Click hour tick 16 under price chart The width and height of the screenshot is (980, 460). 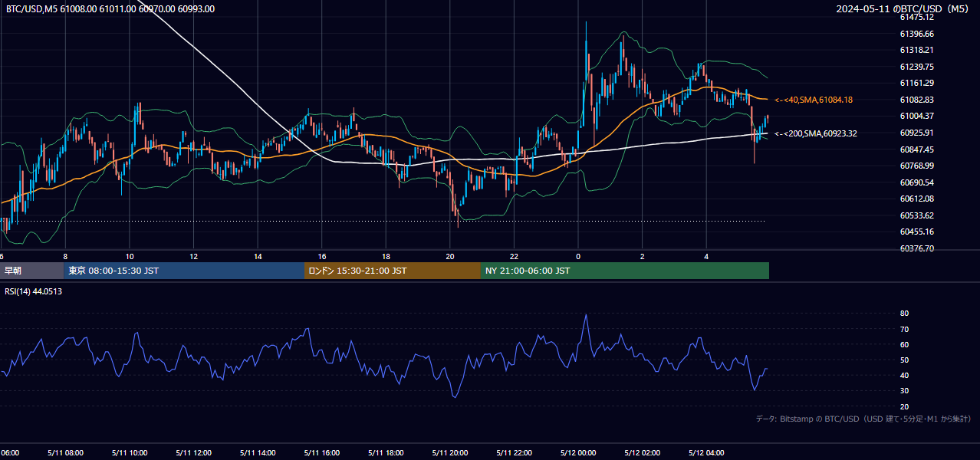pos(322,256)
